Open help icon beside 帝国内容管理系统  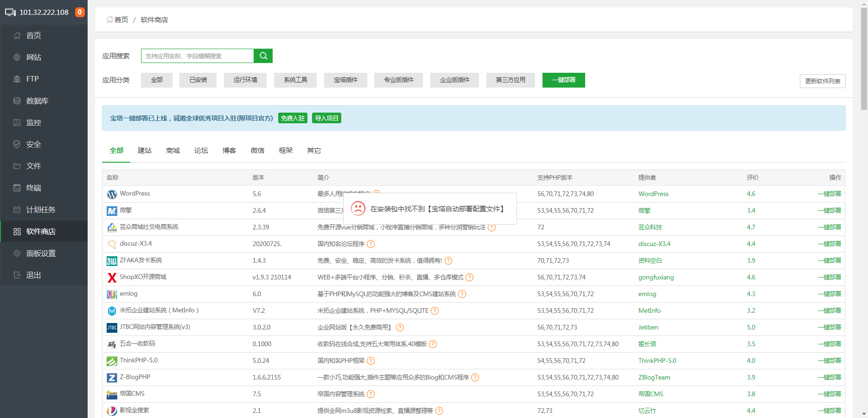coord(370,394)
